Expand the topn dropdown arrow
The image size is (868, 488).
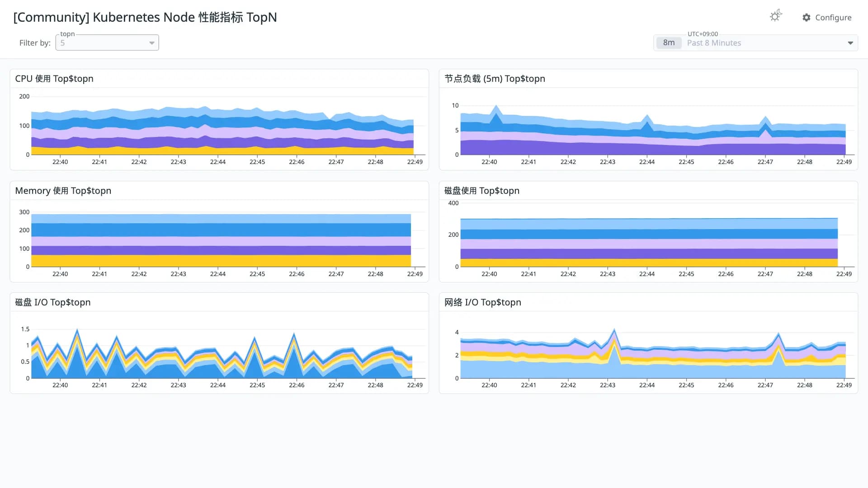click(152, 43)
